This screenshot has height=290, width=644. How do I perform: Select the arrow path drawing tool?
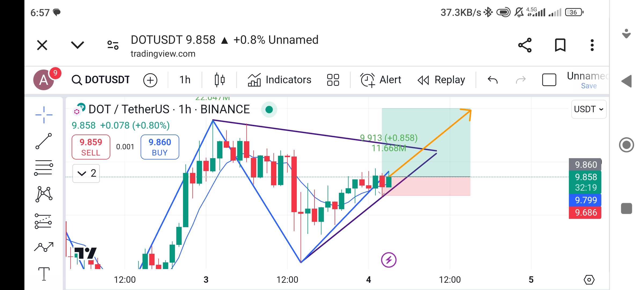point(44,247)
